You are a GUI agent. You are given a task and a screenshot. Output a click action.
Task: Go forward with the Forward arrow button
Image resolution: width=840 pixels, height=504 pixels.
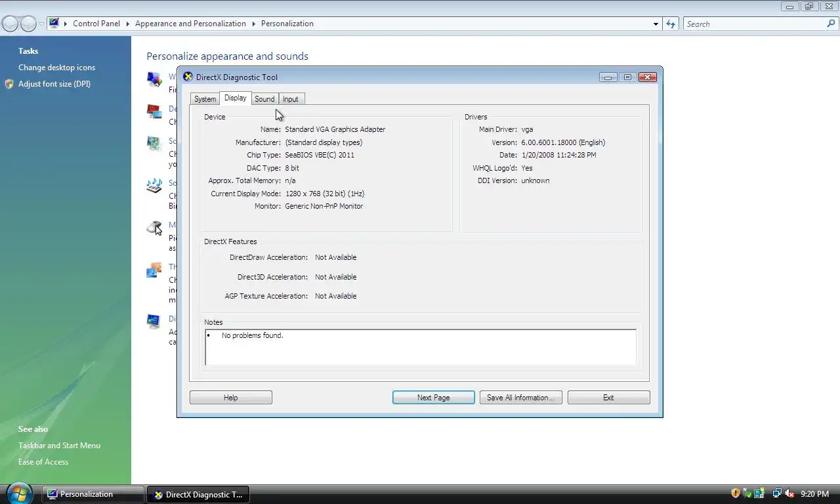(28, 24)
